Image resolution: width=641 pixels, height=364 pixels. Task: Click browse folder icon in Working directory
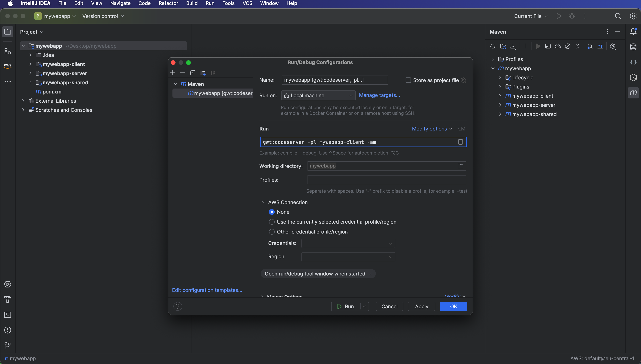pos(460,166)
